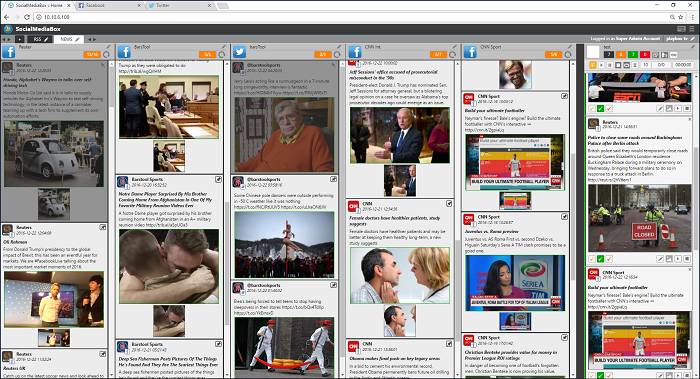Edit the CNN Sport column with its pencil
Image resolution: width=700 pixels, height=379 pixels.
[570, 46]
